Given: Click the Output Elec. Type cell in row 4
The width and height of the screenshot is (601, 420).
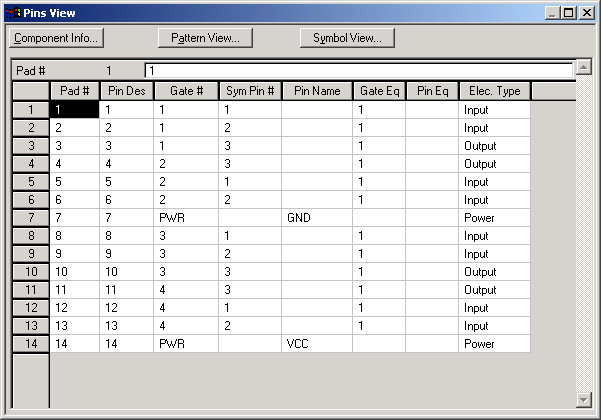Looking at the screenshot, I should point(494,164).
